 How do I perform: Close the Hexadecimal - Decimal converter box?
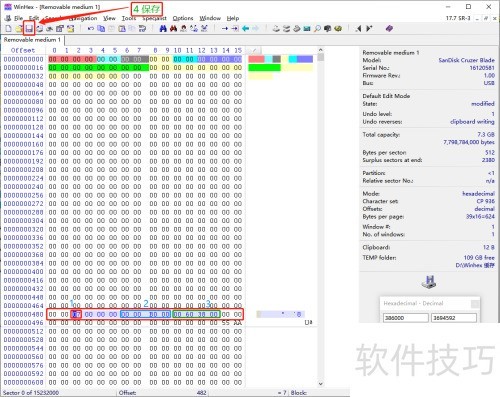[475, 304]
